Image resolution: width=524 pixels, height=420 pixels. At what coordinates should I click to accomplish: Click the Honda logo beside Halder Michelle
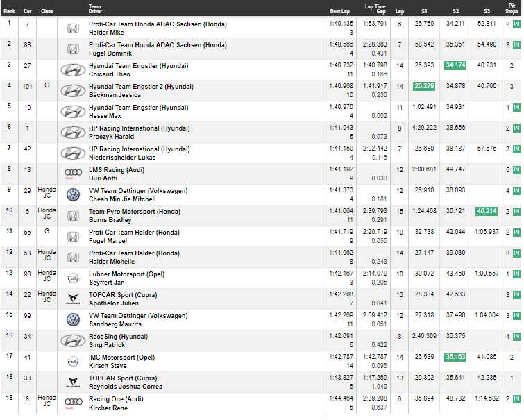tap(73, 257)
